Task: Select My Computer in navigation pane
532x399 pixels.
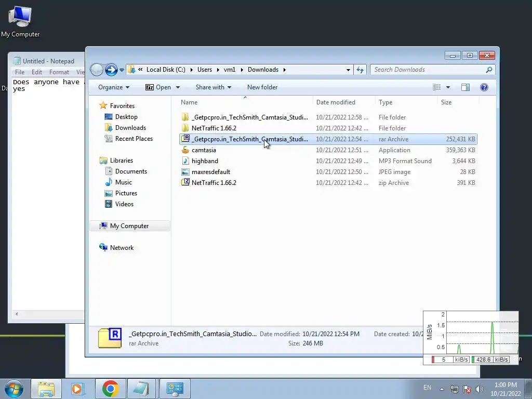Action: coord(129,226)
